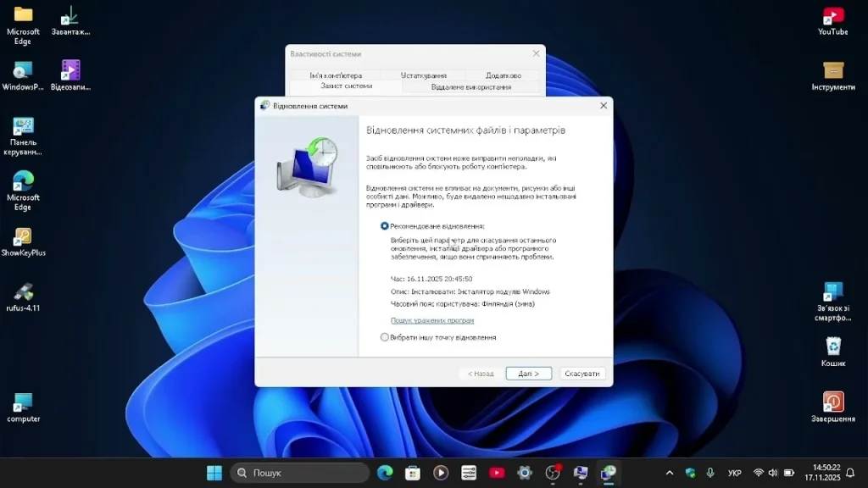The height and width of the screenshot is (488, 868).
Task: Open Microsoft Store from the taskbar
Action: click(413, 473)
